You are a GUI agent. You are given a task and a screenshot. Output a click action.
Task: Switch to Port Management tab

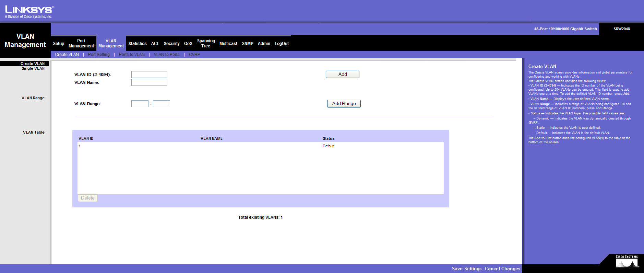[x=81, y=43]
